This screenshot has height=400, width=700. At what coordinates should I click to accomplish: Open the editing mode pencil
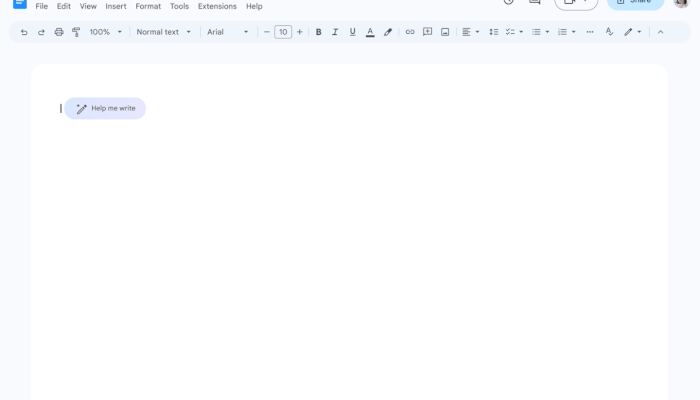click(628, 32)
